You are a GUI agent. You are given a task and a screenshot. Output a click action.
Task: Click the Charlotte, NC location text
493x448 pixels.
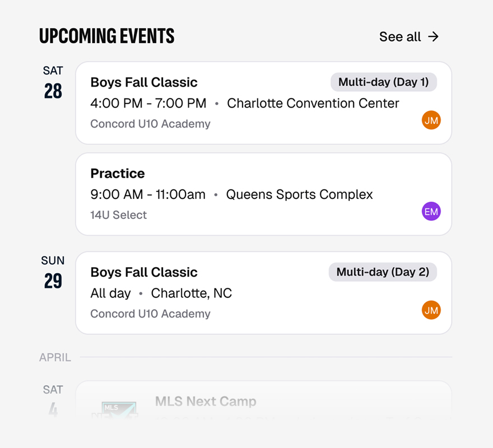pos(191,293)
